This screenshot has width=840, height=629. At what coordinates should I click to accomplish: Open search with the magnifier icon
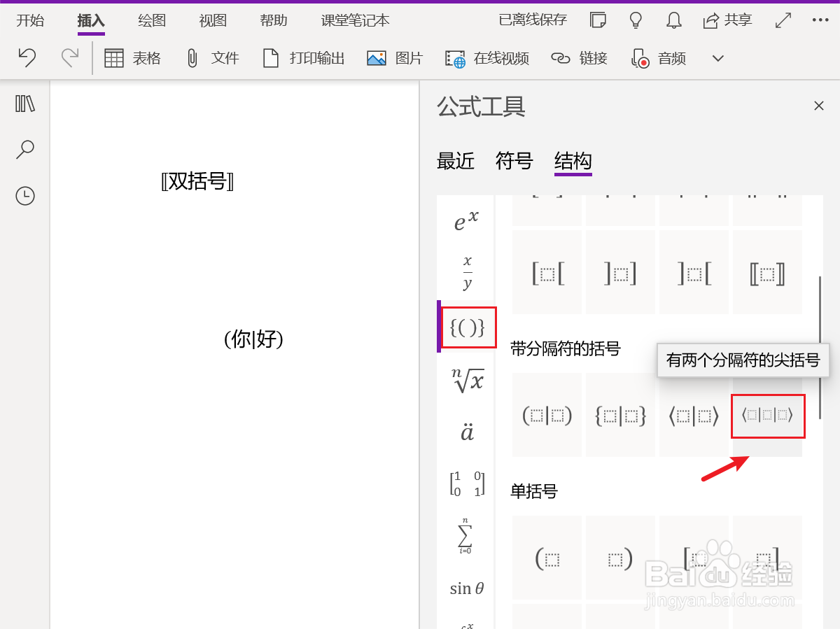pyautogui.click(x=25, y=149)
